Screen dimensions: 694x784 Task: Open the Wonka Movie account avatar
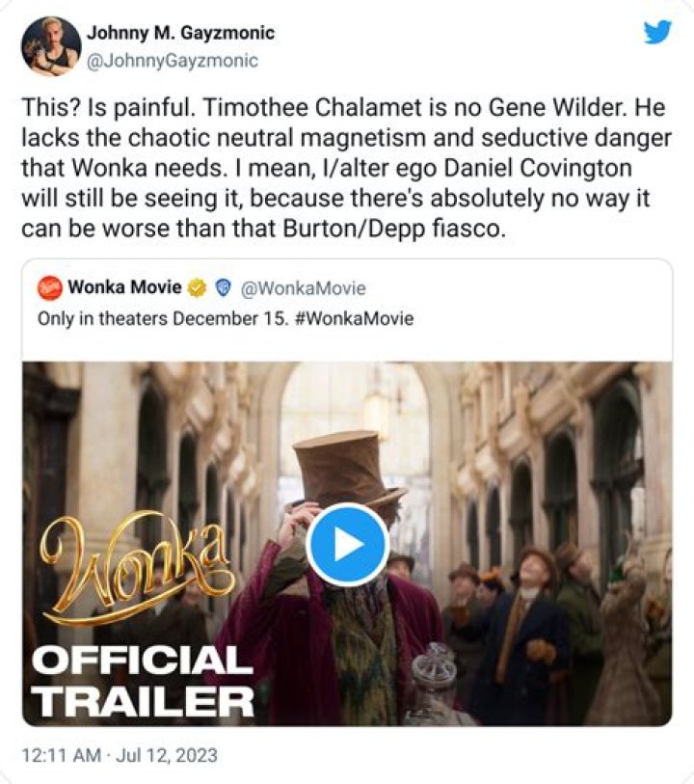pyautogui.click(x=50, y=288)
